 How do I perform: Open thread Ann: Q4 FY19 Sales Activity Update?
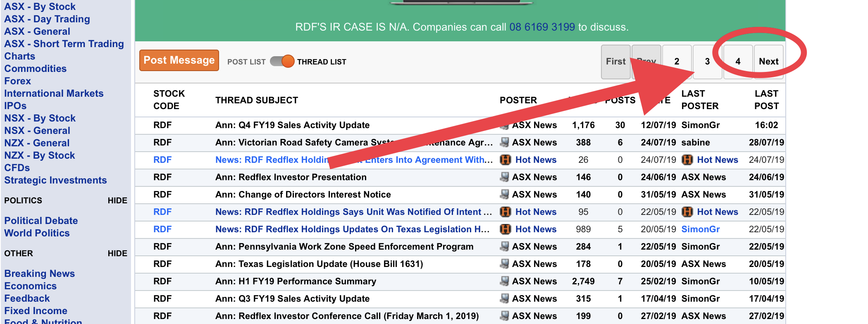[x=292, y=125]
